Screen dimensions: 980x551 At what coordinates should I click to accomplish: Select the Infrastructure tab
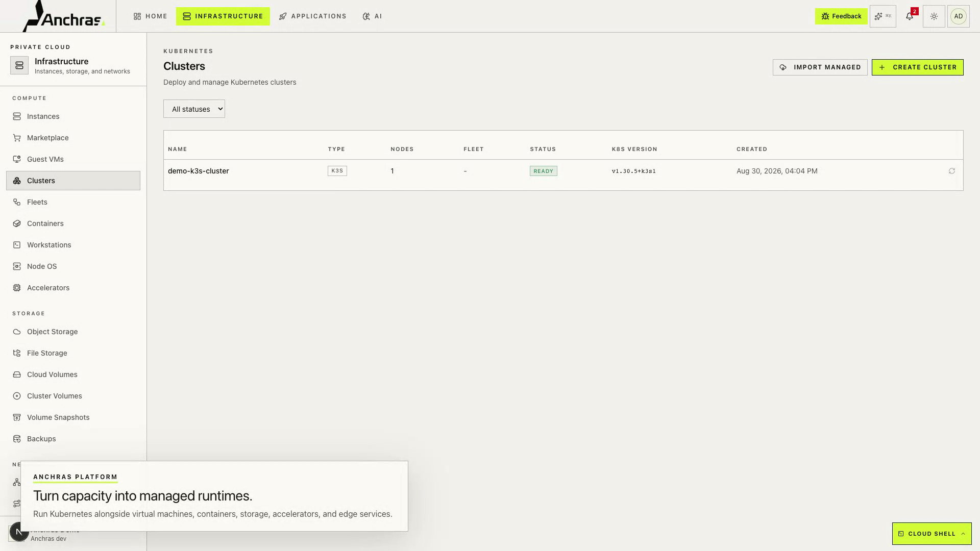tap(223, 16)
